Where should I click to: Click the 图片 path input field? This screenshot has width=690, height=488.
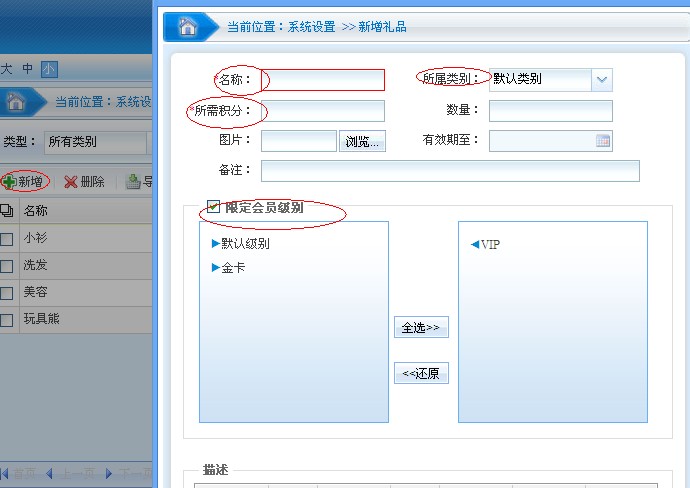299,141
